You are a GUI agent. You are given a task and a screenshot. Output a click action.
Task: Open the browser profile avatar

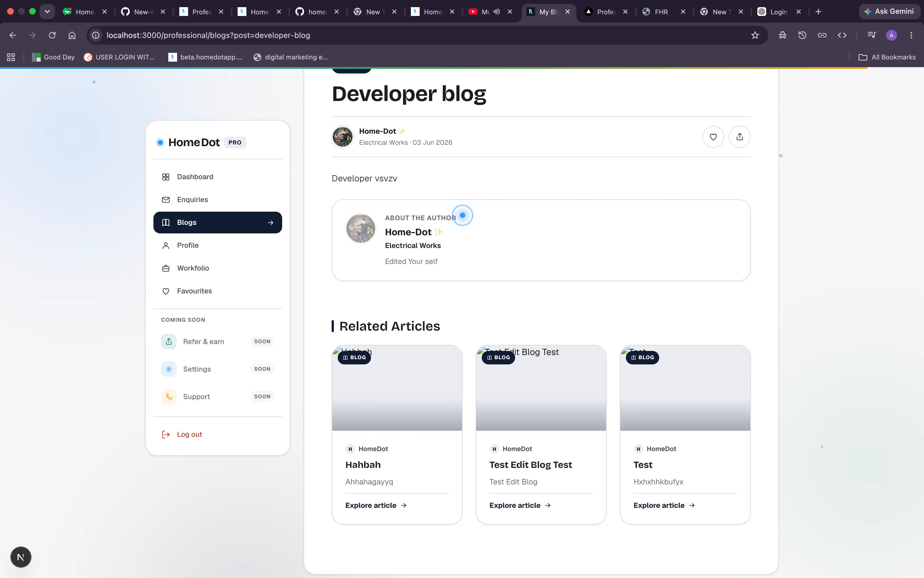[892, 35]
